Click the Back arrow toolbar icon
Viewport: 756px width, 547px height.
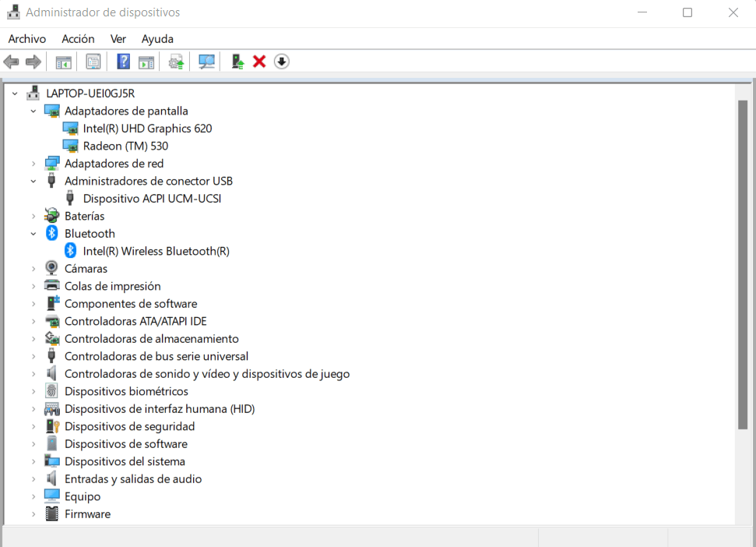tap(11, 62)
